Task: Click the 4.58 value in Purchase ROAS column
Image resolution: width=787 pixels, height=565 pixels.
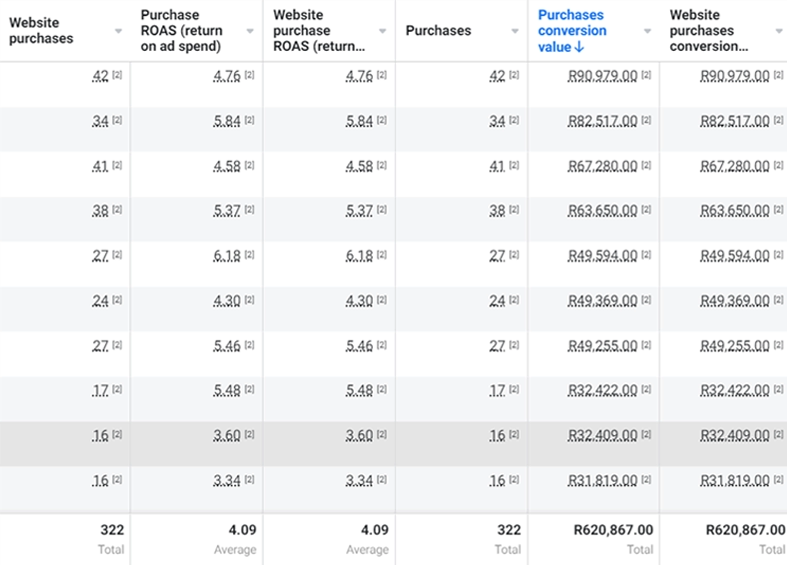Action: coord(227,166)
